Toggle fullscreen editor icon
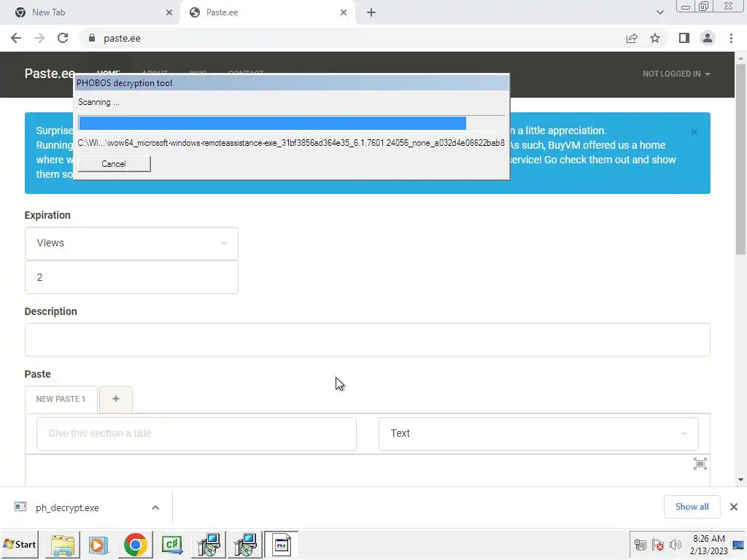 (x=700, y=464)
